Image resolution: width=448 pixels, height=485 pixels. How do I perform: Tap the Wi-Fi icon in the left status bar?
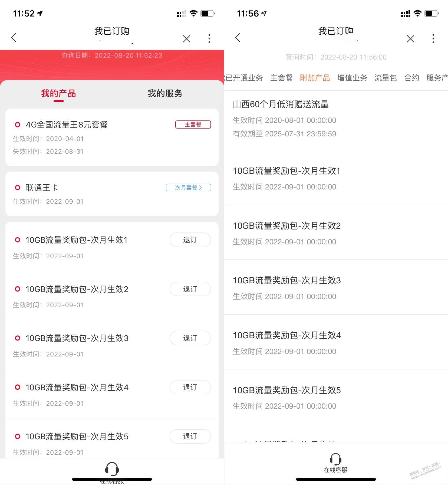[193, 13]
